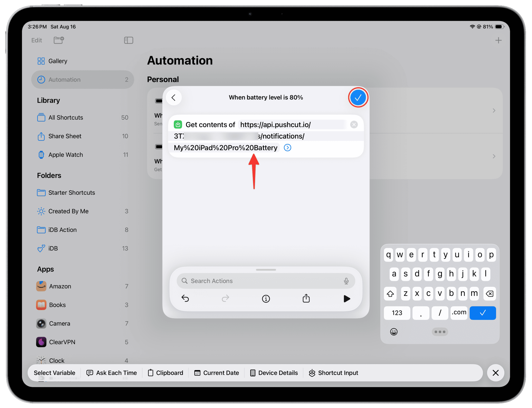Screen dimensions: 532x408
Task: Open Books app shortcuts
Action: coord(83,305)
